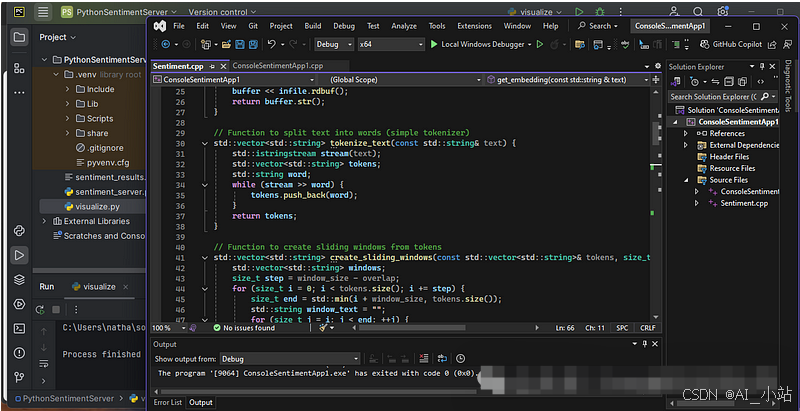The image size is (800, 411).
Task: Click the CRLF line ending indicator
Action: point(648,328)
